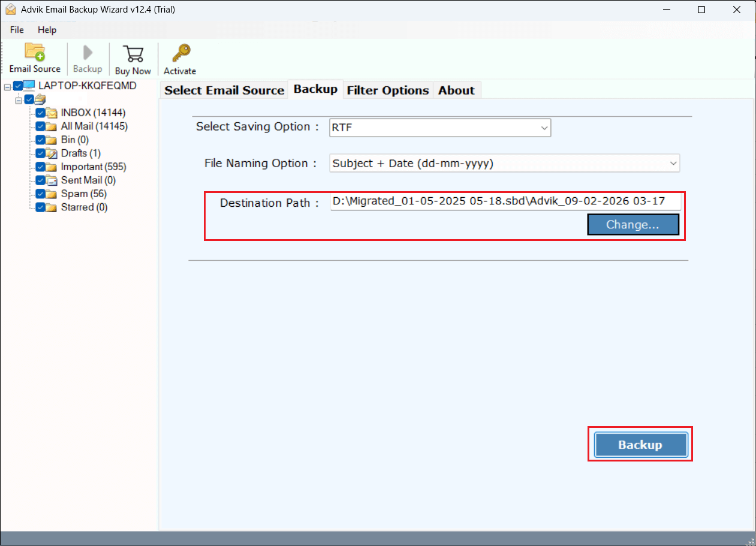Viewport: 756px width, 546px height.
Task: Uncheck the All Mail folder checkbox
Action: click(40, 126)
